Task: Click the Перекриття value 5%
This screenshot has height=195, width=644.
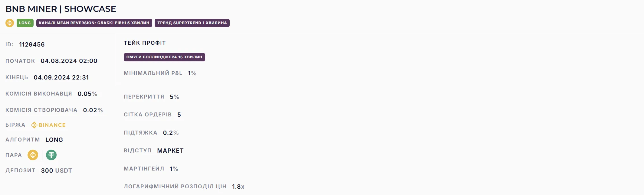Action: tap(175, 97)
